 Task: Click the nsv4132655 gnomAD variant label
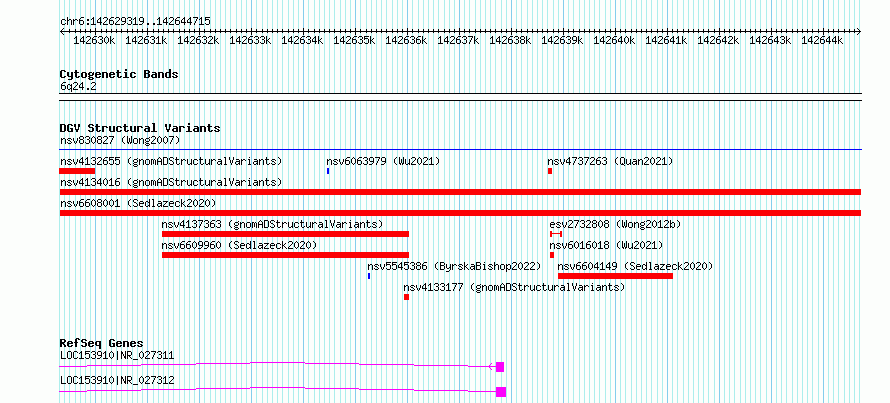[171, 161]
